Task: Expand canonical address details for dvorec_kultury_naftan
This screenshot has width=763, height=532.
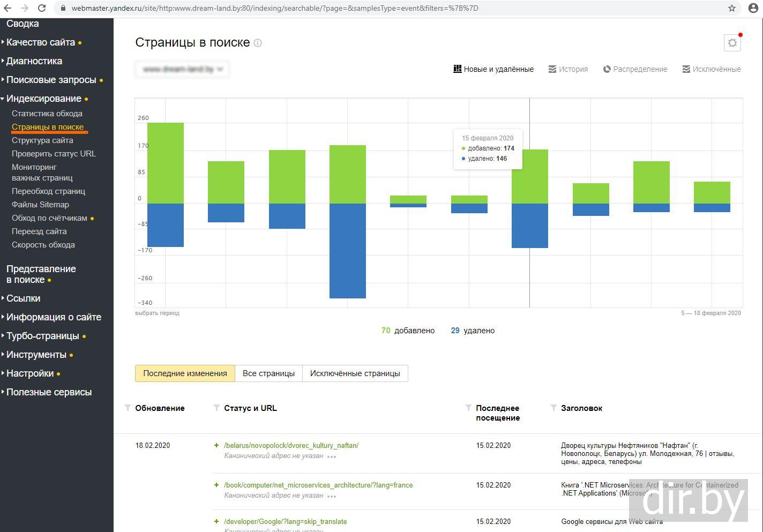Action: (x=332, y=456)
